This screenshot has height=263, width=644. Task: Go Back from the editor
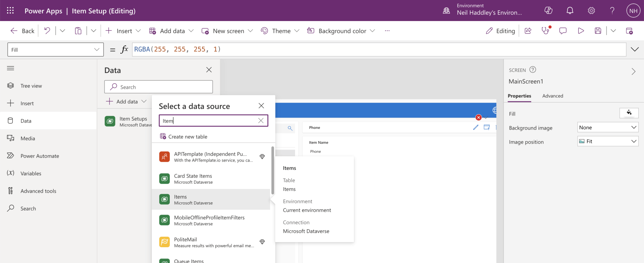[x=22, y=31]
